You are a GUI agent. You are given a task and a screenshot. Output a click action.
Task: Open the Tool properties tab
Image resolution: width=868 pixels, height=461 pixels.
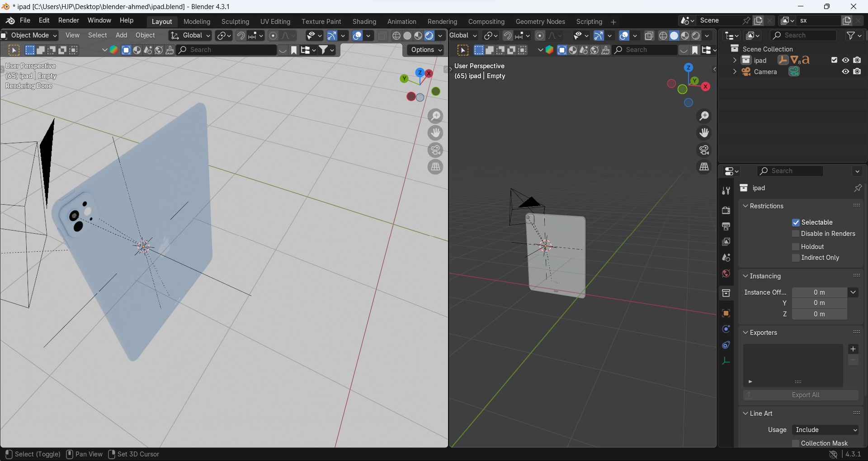726,191
